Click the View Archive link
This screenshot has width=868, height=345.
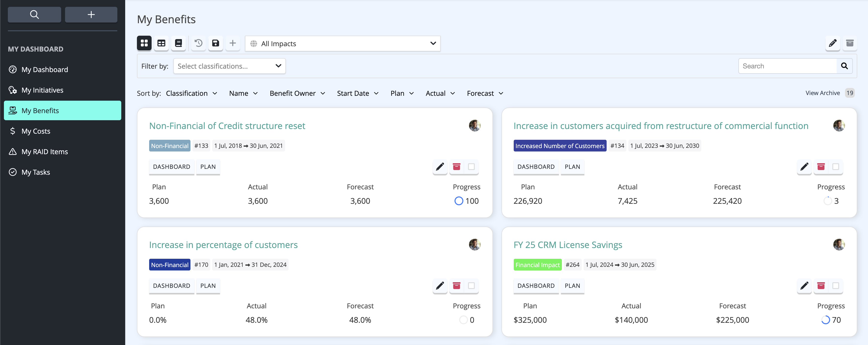(x=823, y=93)
